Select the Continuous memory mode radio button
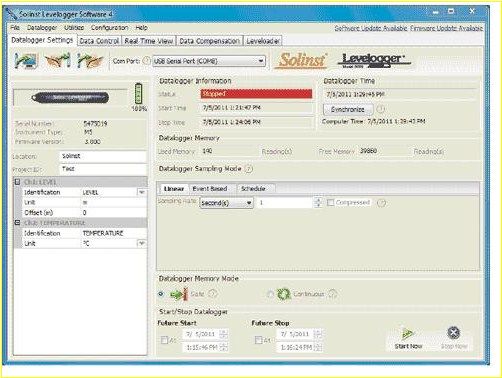This screenshot has width=502, height=378. [270, 294]
